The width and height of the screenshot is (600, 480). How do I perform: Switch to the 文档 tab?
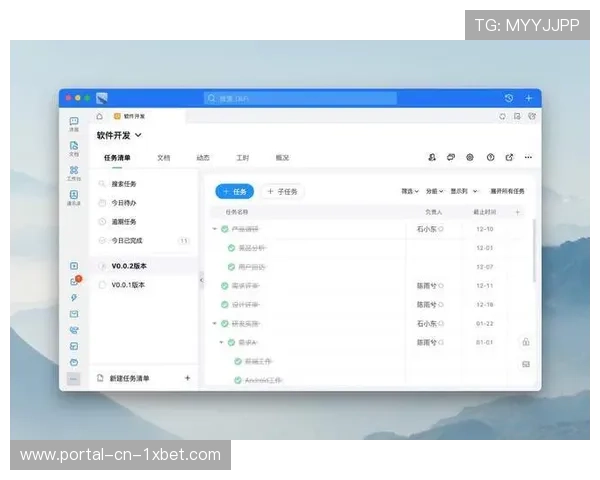pyautogui.click(x=164, y=158)
